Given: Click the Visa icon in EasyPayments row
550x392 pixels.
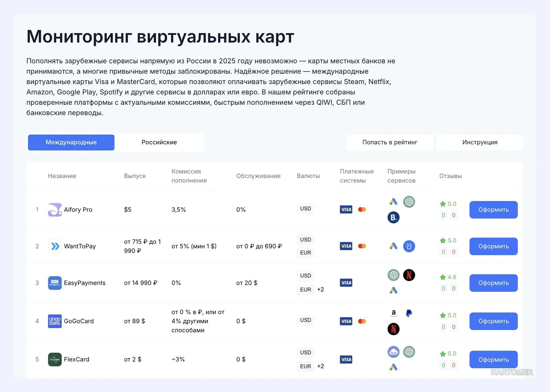Looking at the screenshot, I should click(x=346, y=283).
